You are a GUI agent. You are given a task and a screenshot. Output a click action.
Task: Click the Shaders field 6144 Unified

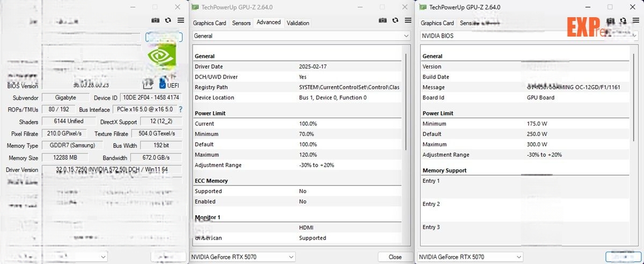(x=69, y=122)
